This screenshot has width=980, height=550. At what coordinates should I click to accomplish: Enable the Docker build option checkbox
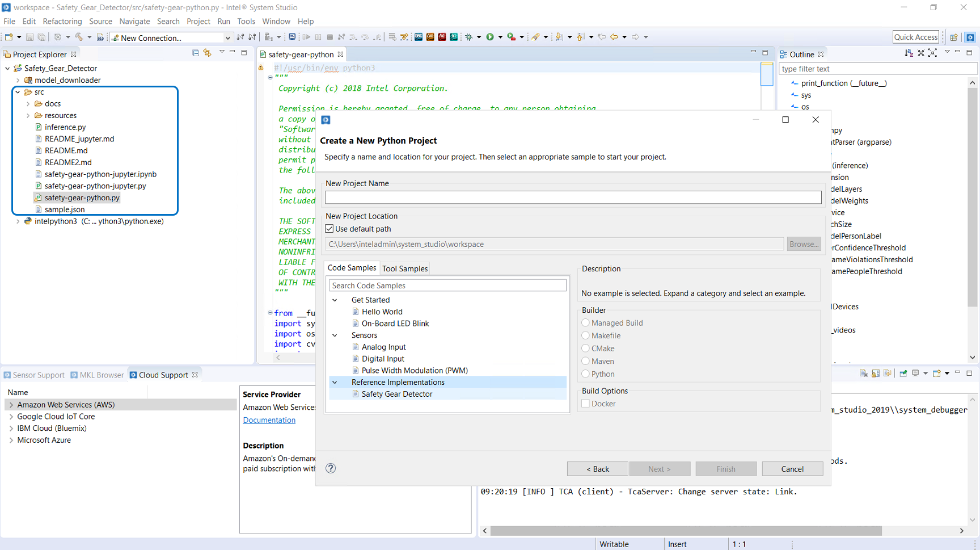click(585, 404)
